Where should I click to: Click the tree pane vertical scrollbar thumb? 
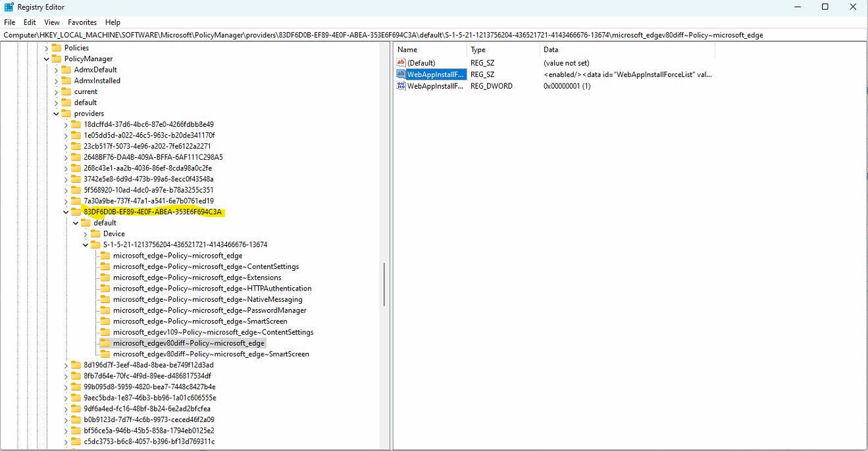pos(384,285)
